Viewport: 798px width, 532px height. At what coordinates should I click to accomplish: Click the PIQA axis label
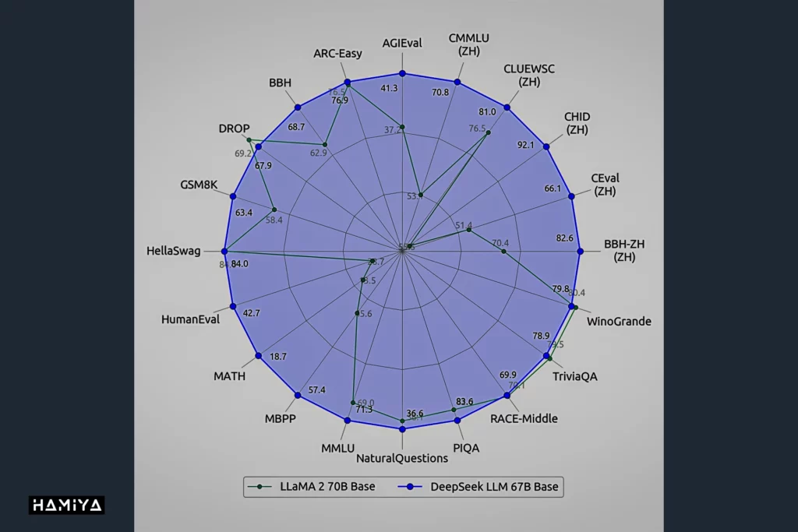coord(466,448)
